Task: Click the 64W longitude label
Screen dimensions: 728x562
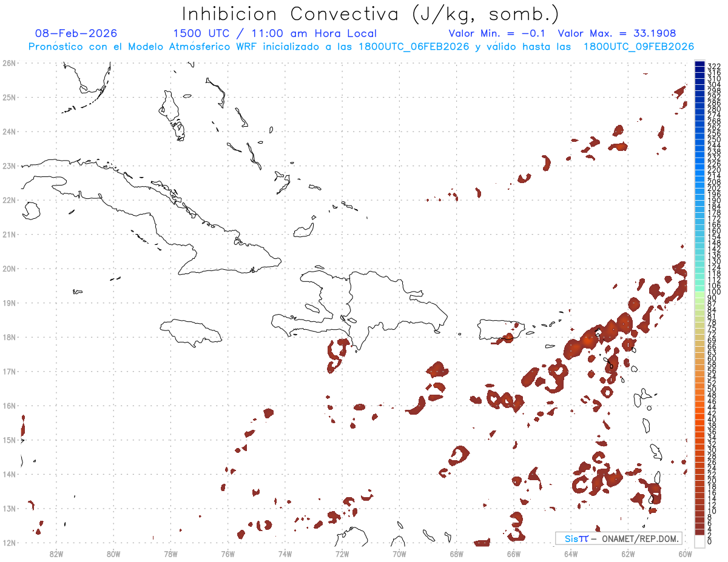Action: tap(571, 554)
